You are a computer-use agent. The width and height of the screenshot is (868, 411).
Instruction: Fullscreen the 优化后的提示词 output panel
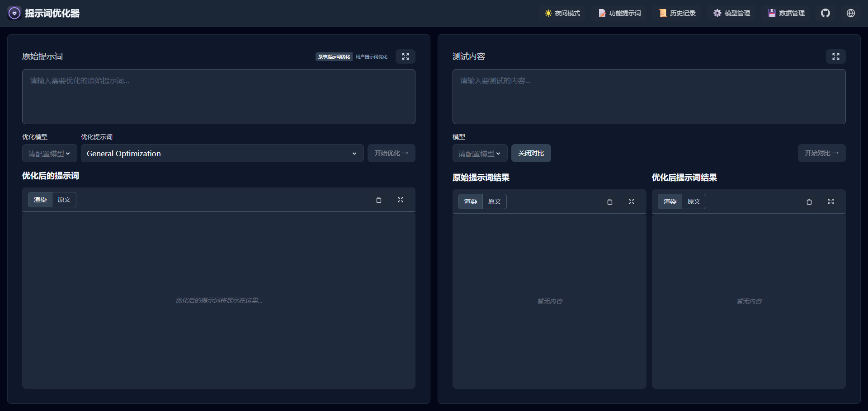(x=401, y=200)
